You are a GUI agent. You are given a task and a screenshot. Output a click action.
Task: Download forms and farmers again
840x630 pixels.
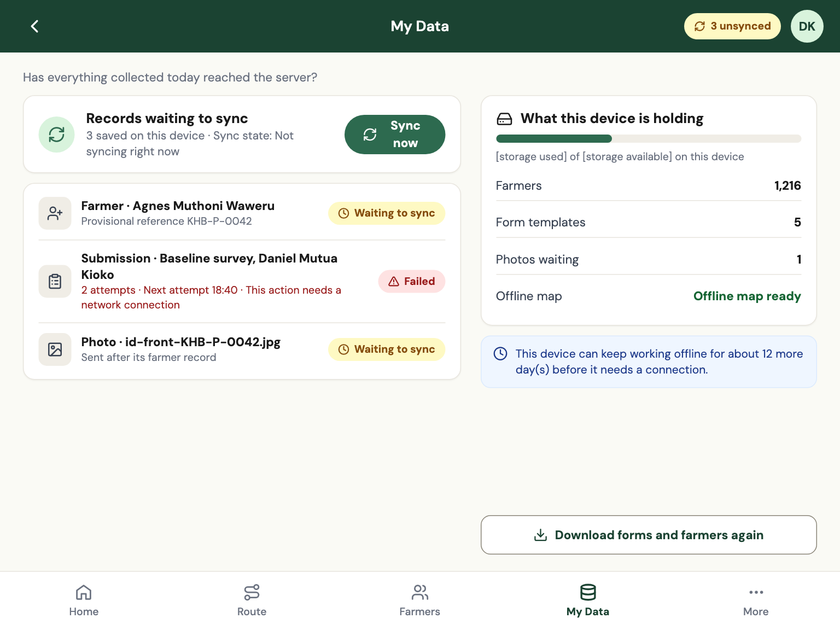649,535
